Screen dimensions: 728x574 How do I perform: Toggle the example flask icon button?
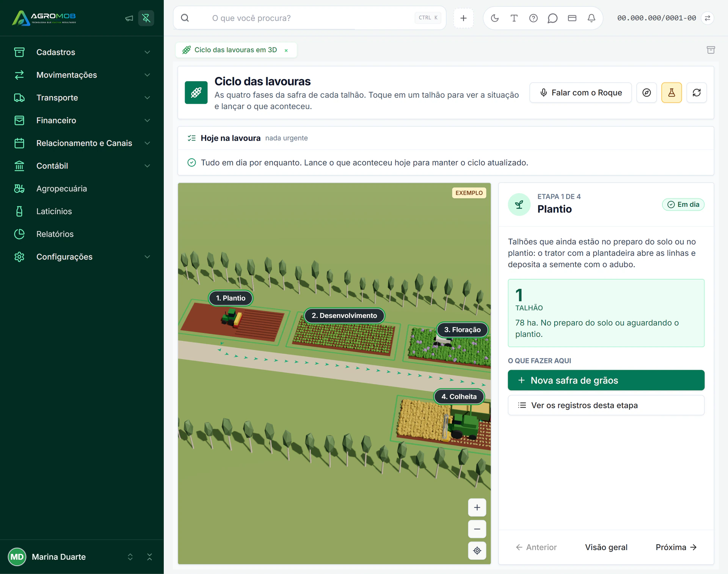(672, 92)
